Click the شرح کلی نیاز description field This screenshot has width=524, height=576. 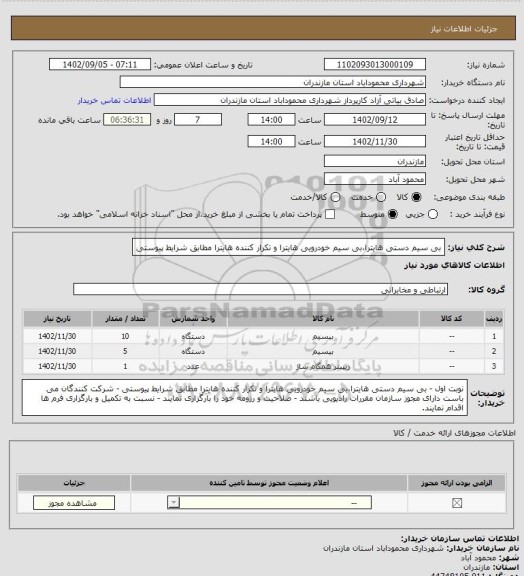click(288, 247)
